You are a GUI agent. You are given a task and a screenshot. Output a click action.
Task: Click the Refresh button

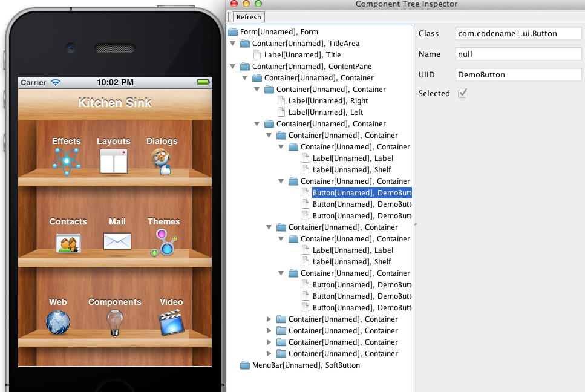tap(249, 17)
